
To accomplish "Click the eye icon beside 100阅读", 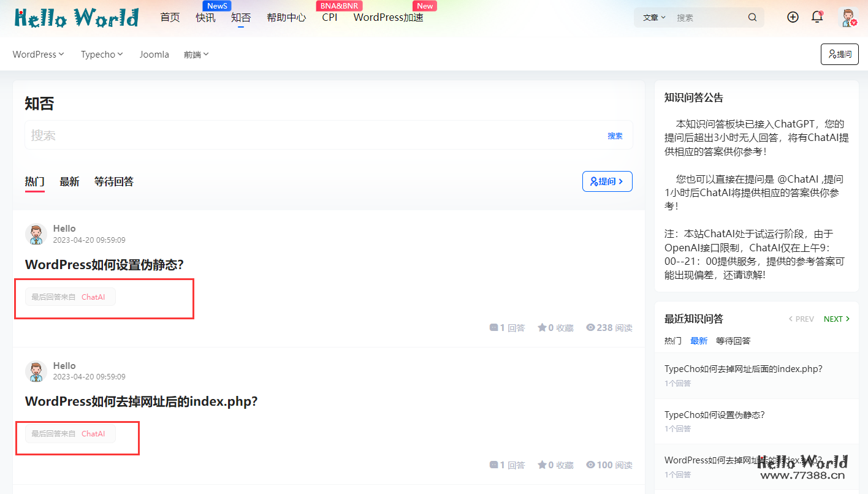I will pyautogui.click(x=590, y=465).
